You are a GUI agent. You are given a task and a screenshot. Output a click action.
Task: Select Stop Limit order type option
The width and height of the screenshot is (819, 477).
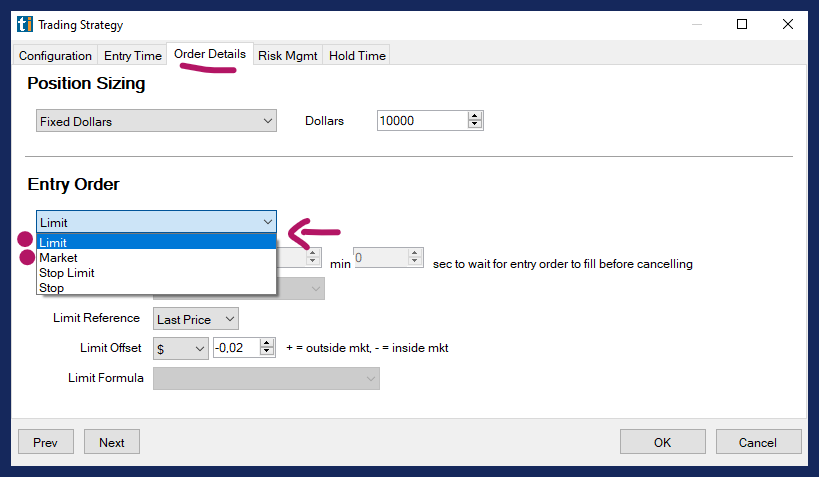(x=155, y=273)
